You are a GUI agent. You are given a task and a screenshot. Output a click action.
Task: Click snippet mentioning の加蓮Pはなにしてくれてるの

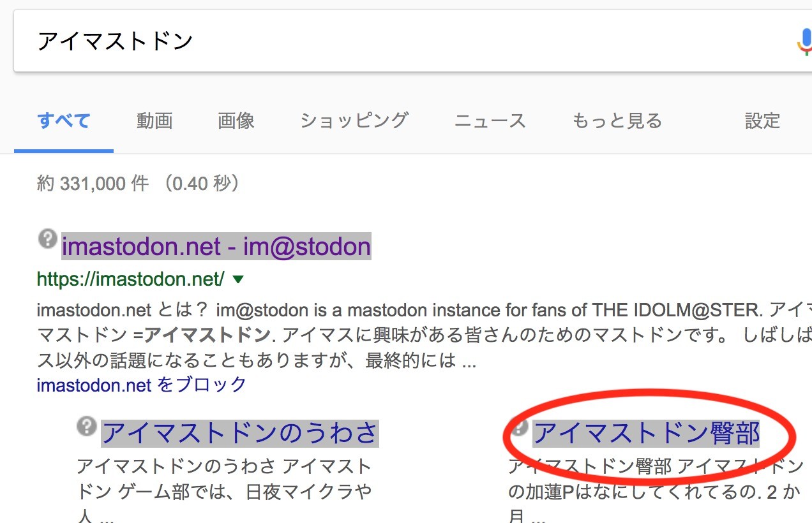pos(655,492)
